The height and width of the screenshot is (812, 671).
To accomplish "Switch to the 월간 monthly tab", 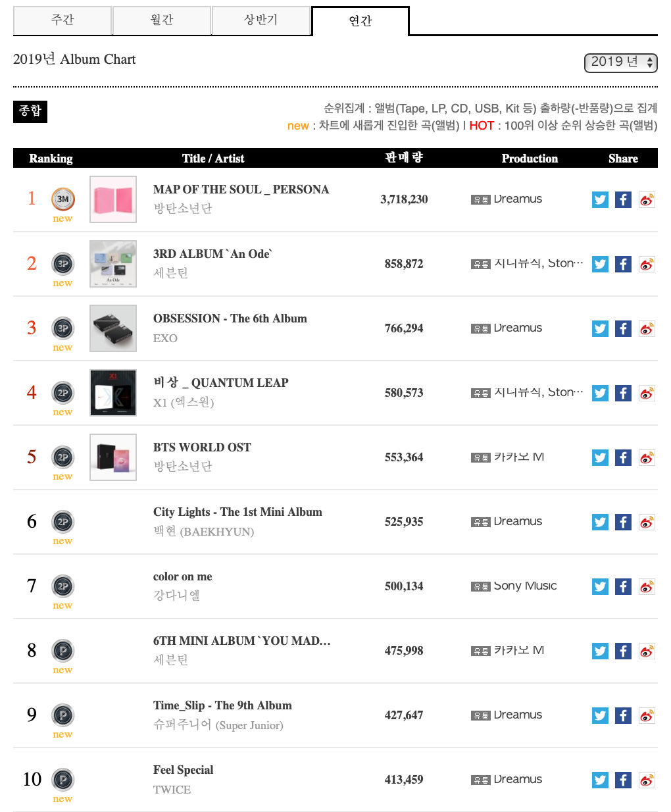I will (x=162, y=20).
